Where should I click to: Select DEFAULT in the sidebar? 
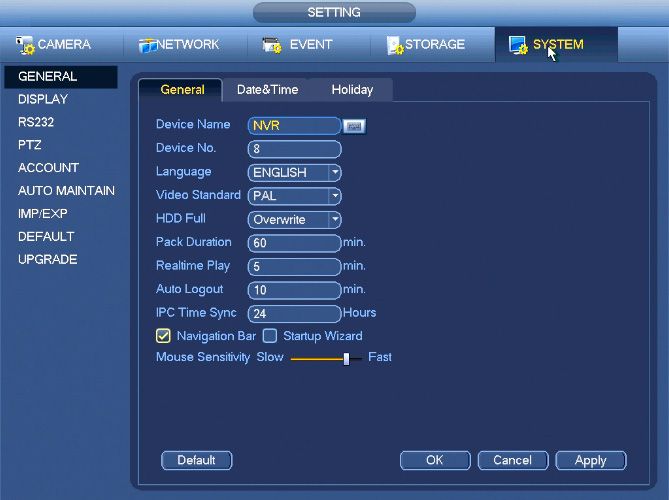[46, 236]
